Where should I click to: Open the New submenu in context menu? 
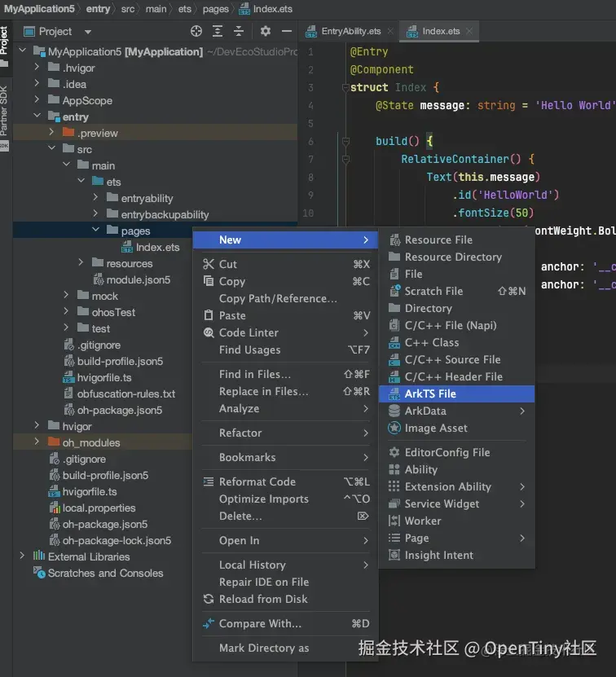pos(285,240)
